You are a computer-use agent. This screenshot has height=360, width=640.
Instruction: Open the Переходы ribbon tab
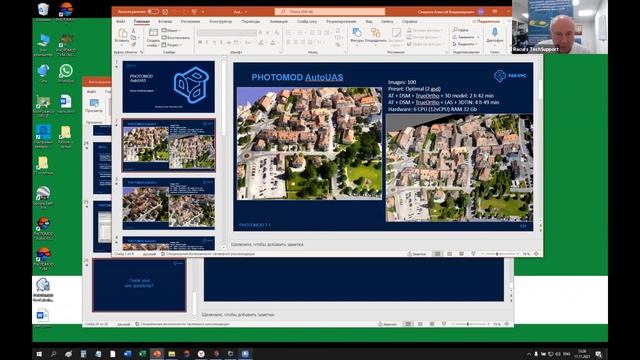tap(250, 21)
